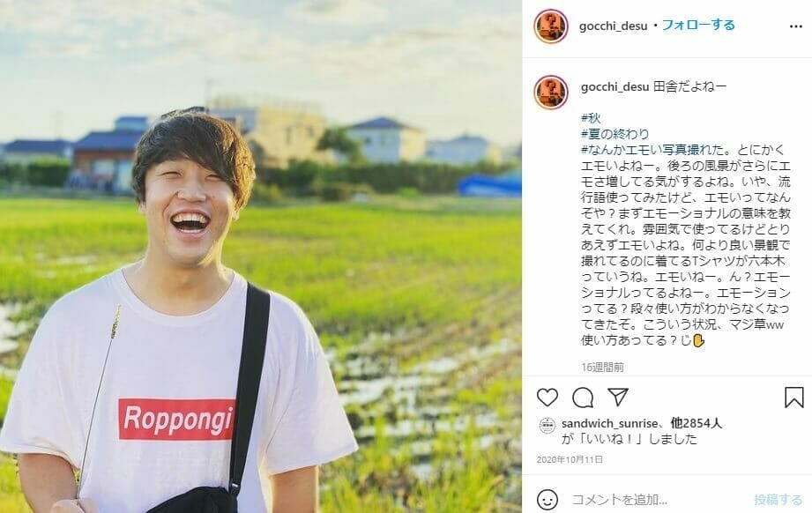Open gocchi_desu profile picture in header

click(x=551, y=26)
